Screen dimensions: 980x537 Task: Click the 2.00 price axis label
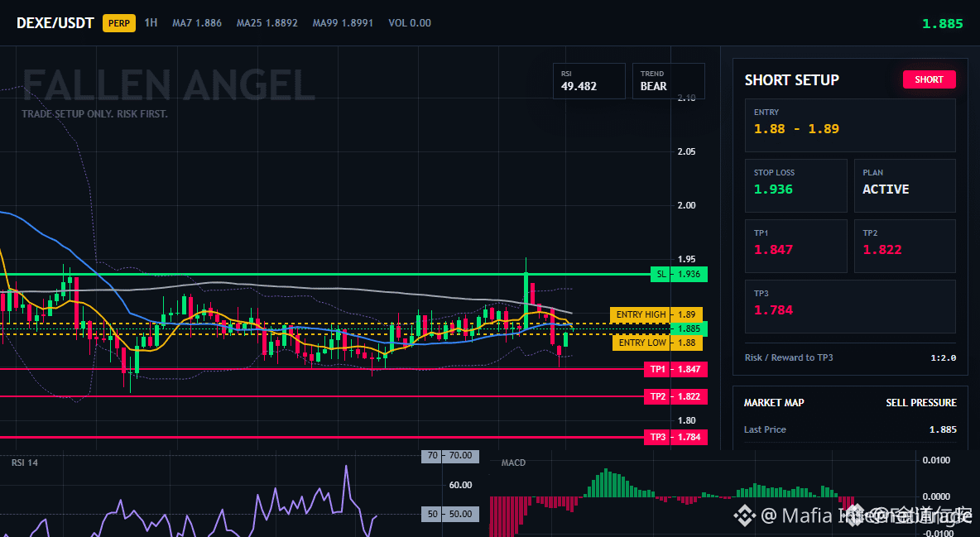coord(686,205)
